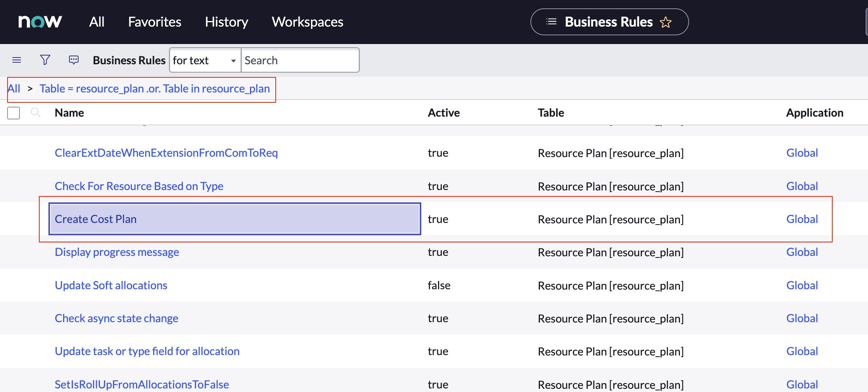Open the 'for text' search dropdown
868x392 pixels.
(205, 60)
